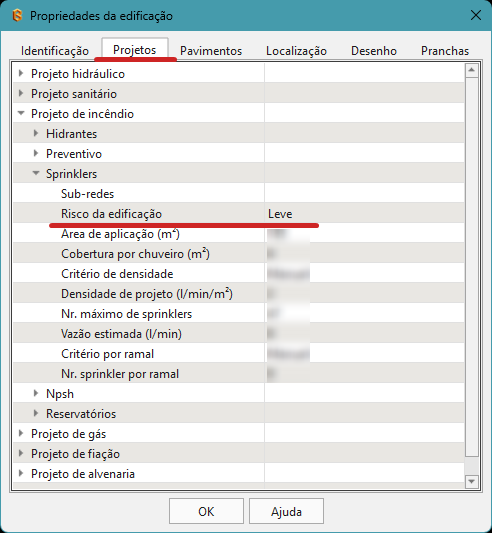Click the application logo icon in title bar
This screenshot has width=492, height=533.
click(17, 16)
